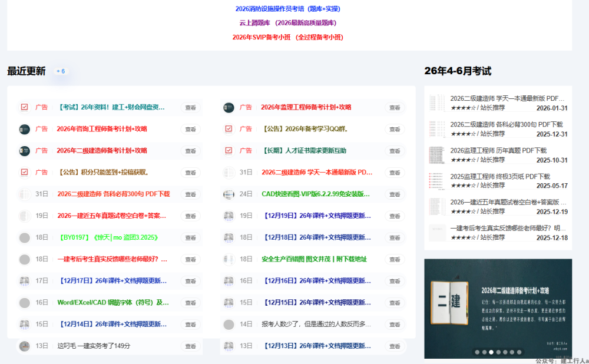Screen dimensions: 589x364
Task: Open the 云上蹲题库 link
Action: coord(287,23)
